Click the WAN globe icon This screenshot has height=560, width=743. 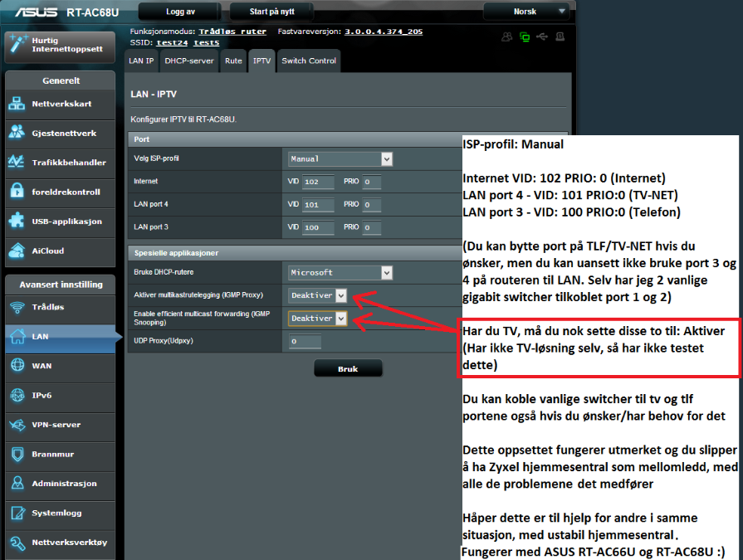point(17,366)
